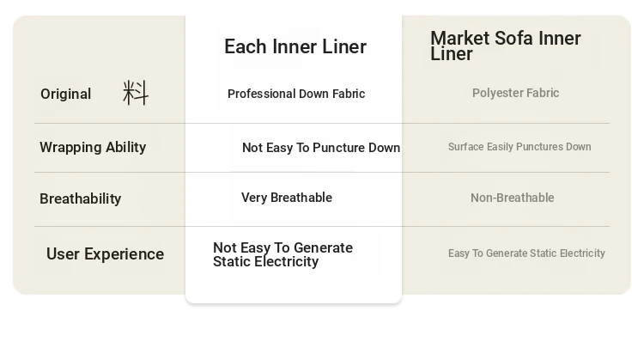Click the Non-Breathable cell
Viewport: 644px width, 354px height.
512,198
